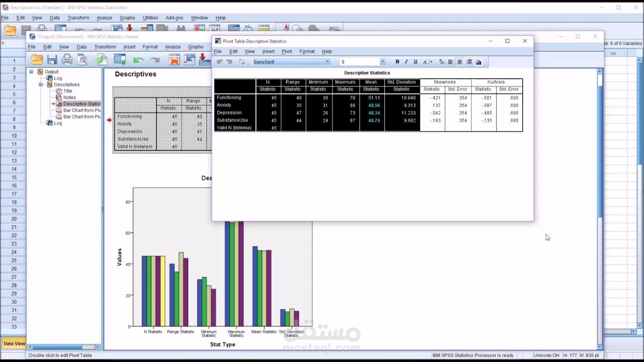Apply left alignment in Pivot Table toolbar
Image resolution: width=644 pixels, height=362 pixels.
coord(451,62)
